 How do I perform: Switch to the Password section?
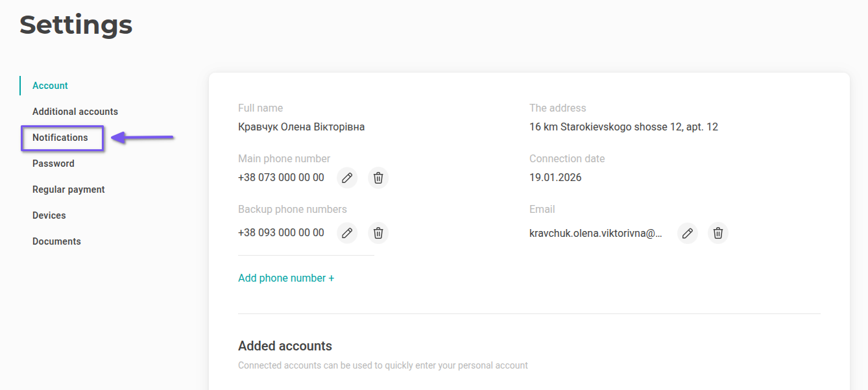pyautogui.click(x=53, y=164)
